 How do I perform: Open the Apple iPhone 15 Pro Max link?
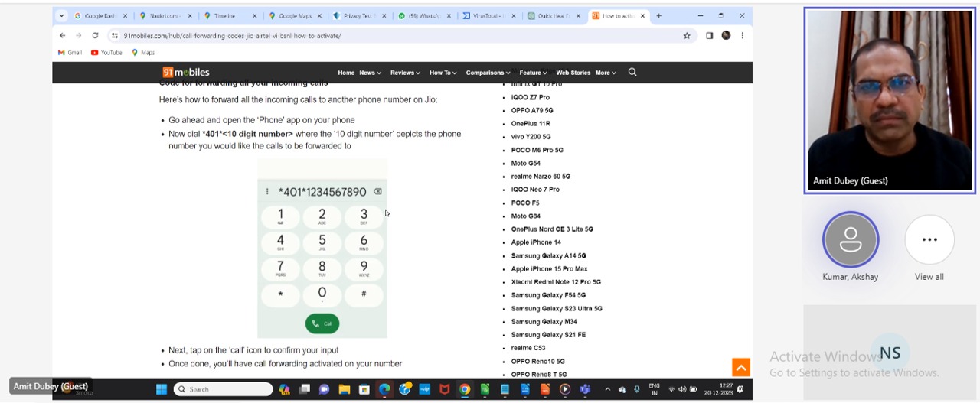[x=549, y=268]
